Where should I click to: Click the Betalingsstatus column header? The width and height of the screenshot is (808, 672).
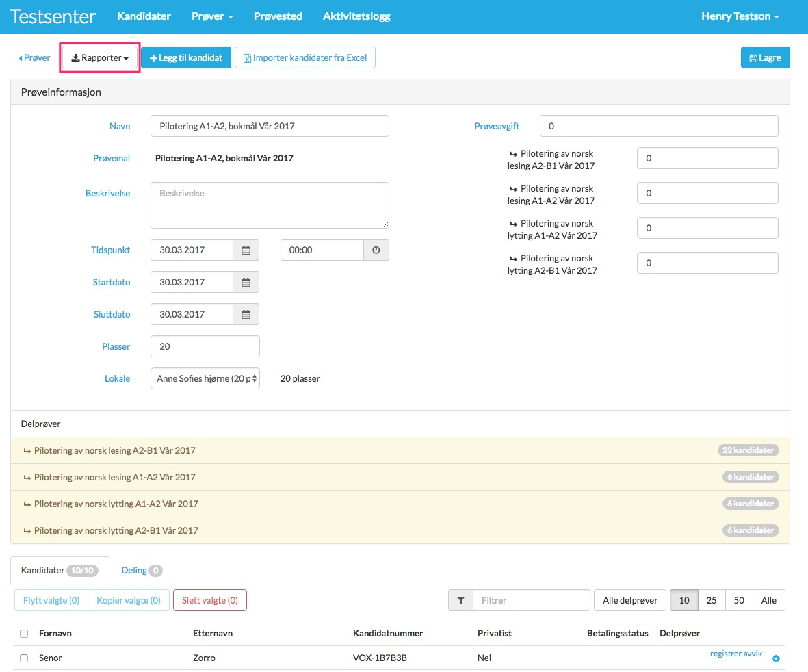tap(617, 634)
